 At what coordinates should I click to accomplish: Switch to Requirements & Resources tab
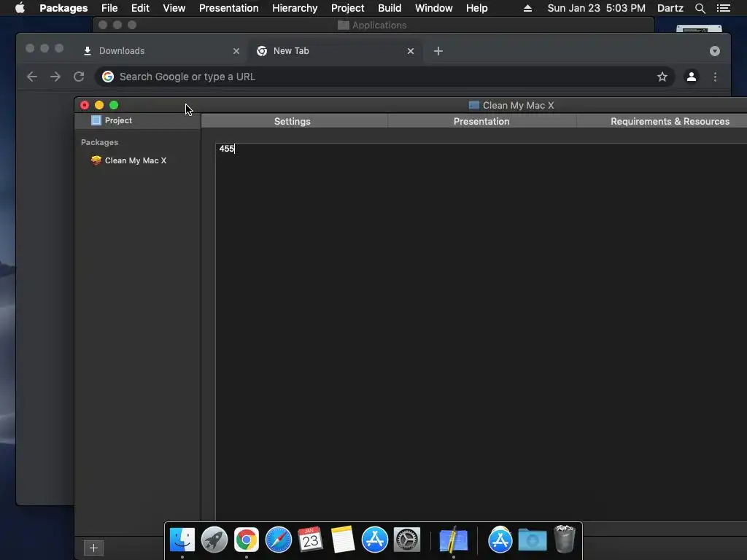pyautogui.click(x=670, y=122)
